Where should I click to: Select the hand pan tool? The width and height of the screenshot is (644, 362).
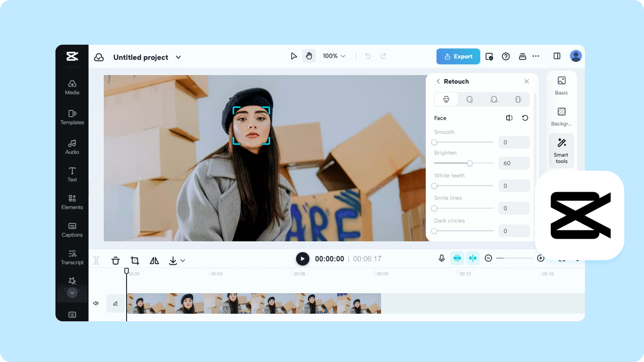[x=309, y=56]
